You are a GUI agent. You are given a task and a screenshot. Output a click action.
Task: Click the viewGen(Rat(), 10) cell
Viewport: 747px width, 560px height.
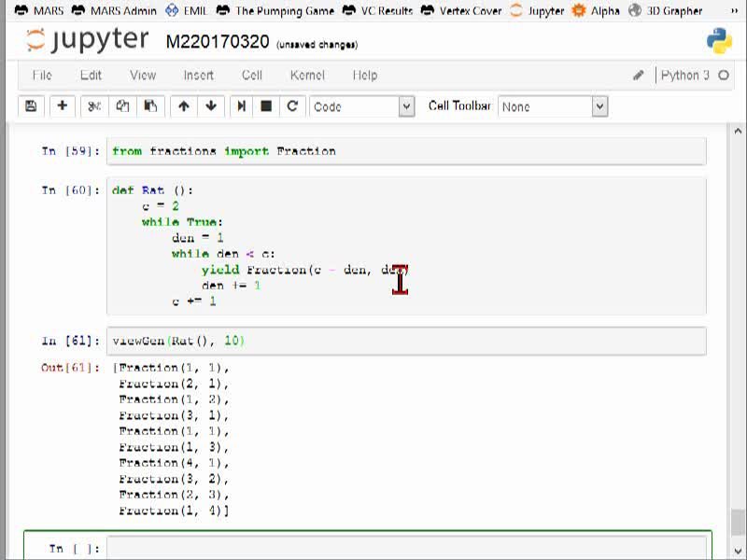406,341
